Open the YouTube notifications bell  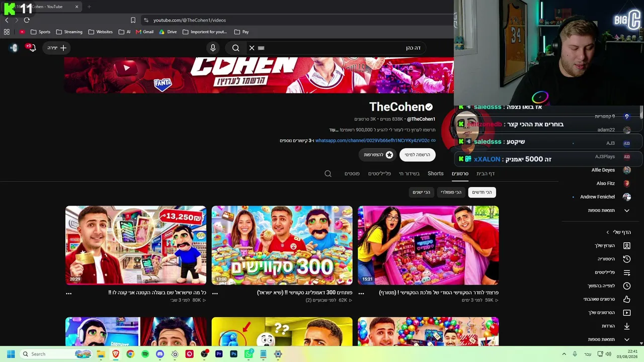tap(32, 48)
